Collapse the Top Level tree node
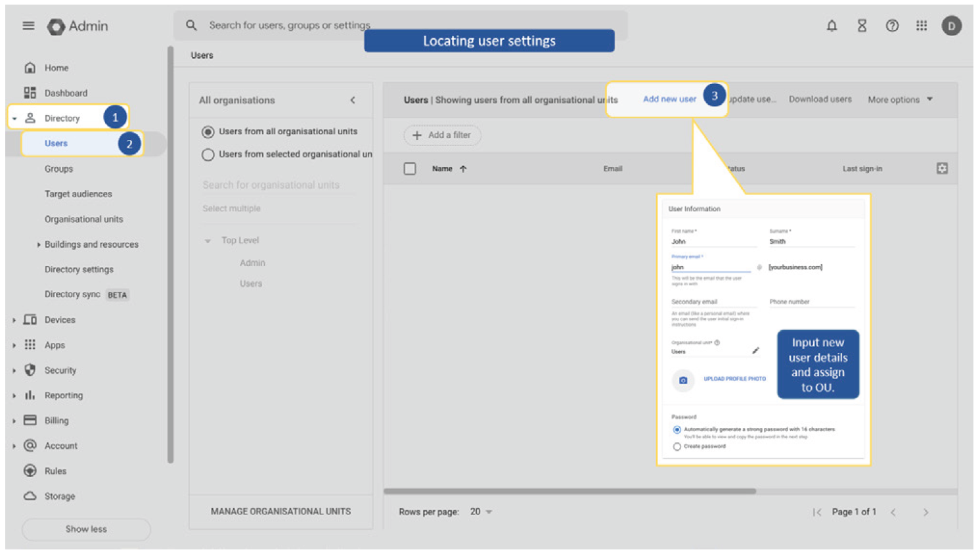Image resolution: width=980 pixels, height=556 pixels. pos(208,241)
